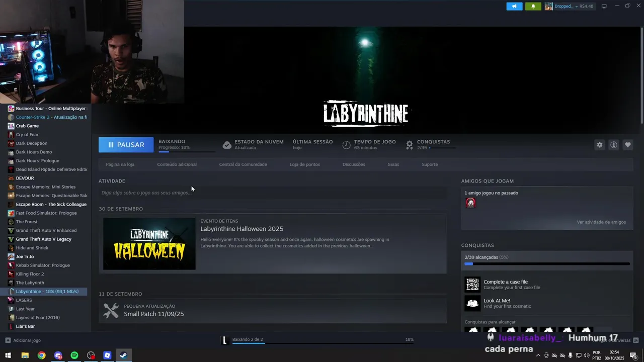Toggle Labyrinthine as favorite with heart icon

point(628,145)
